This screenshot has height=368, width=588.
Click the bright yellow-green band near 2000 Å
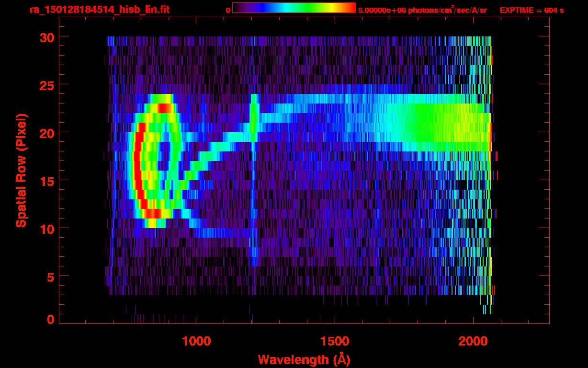[x=448, y=127]
